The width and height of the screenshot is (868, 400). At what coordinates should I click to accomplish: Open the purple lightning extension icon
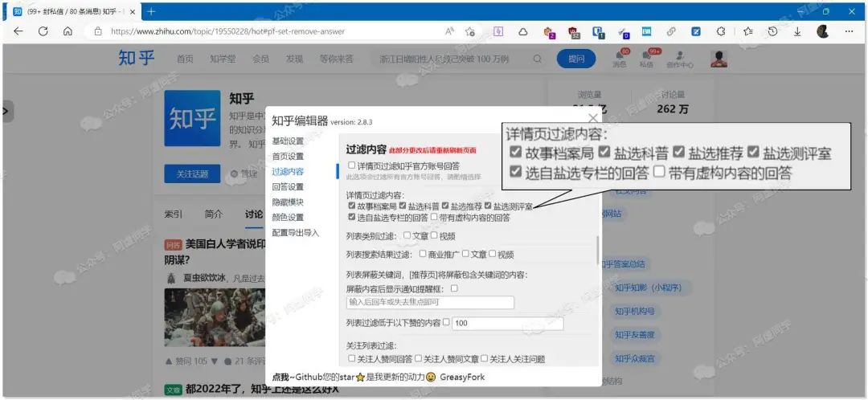[498, 31]
